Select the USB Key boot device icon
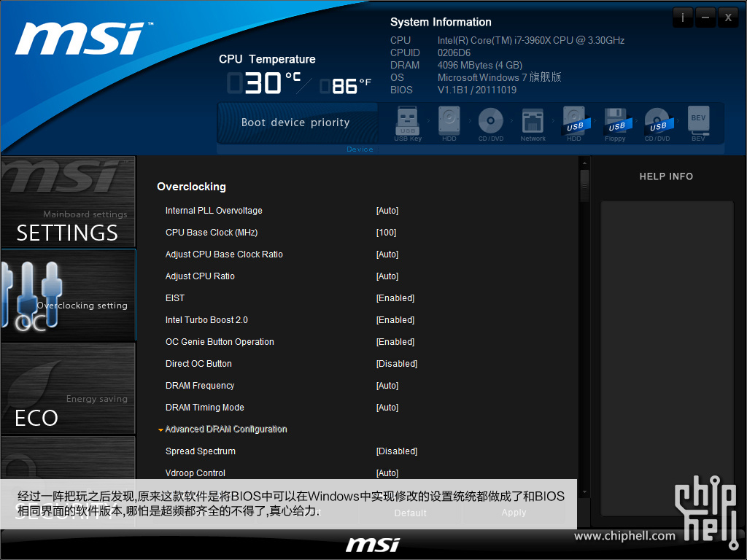The height and width of the screenshot is (560, 747). click(408, 122)
